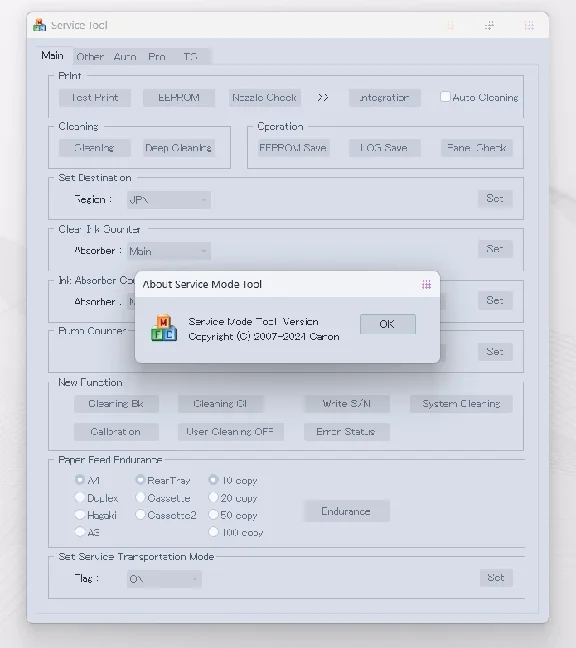Click the Cleaning Bk button

click(x=116, y=404)
